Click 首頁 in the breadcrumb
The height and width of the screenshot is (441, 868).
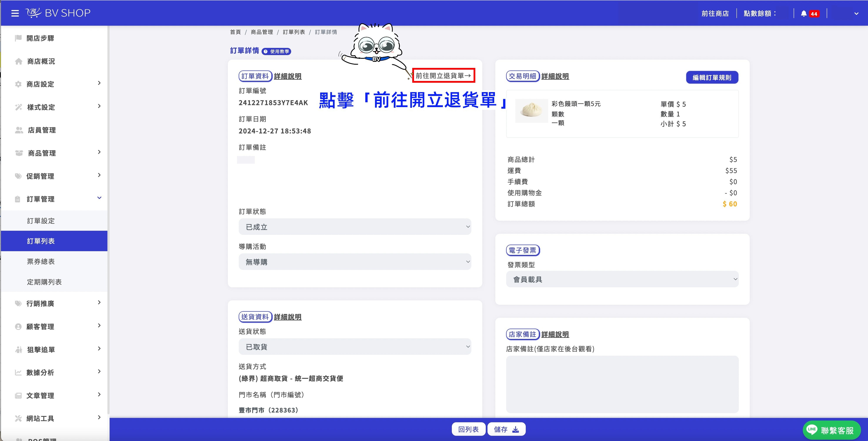point(235,32)
